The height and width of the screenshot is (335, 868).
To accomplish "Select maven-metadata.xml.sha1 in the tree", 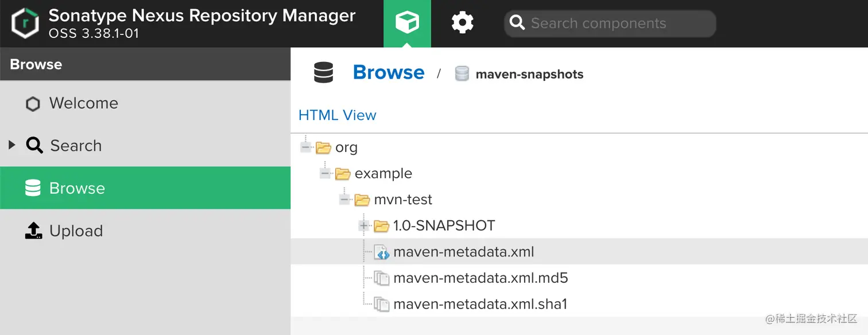I will [x=480, y=304].
